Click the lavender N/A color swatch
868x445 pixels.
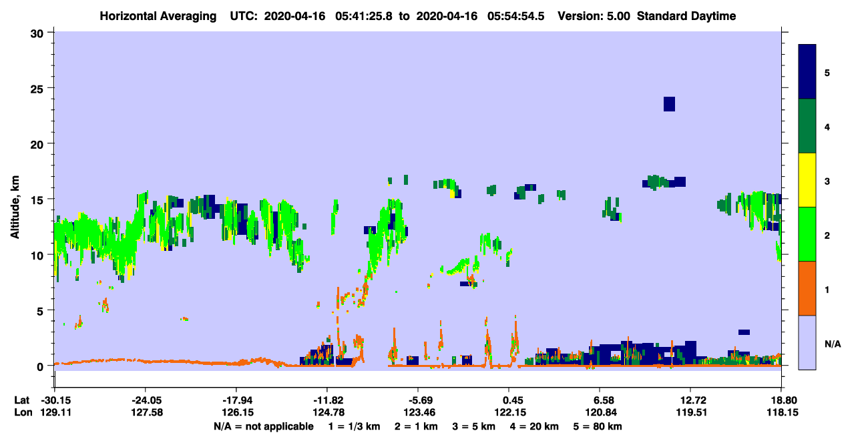tap(807, 342)
